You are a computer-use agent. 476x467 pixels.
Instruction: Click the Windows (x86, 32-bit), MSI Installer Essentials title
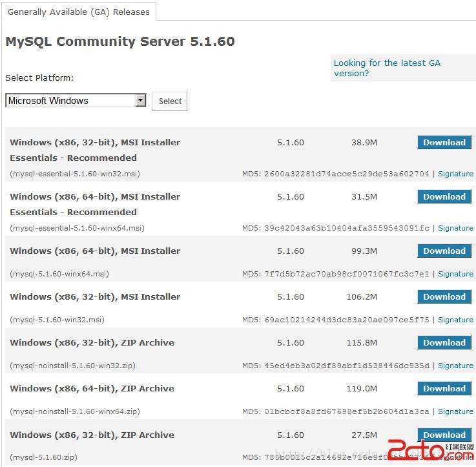pyautogui.click(x=95, y=143)
